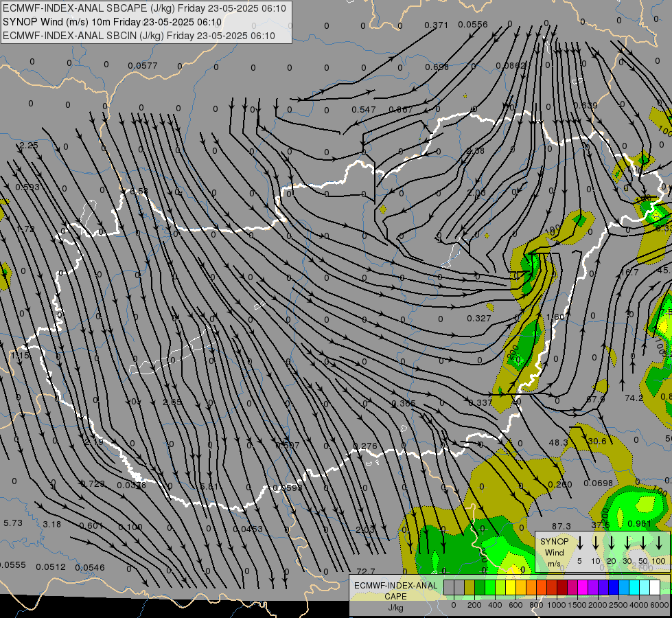672x618 pixels.
Task: Click the '0.337' value on map
Action: pyautogui.click(x=480, y=402)
